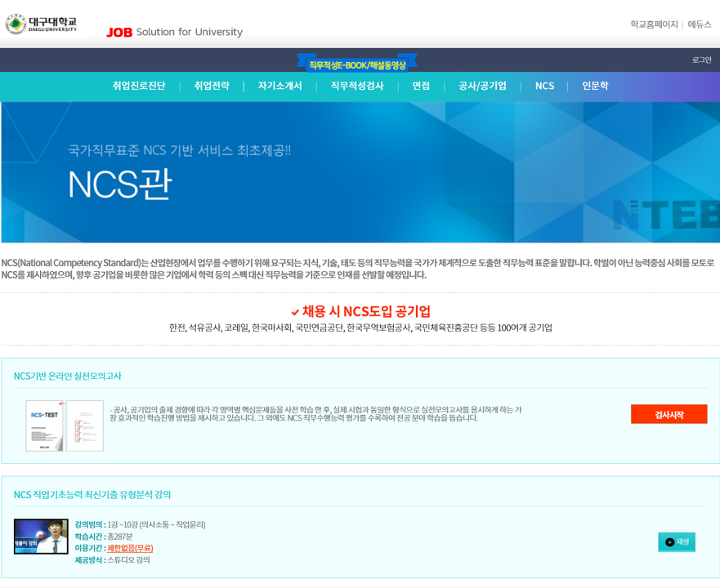Visit 학교홈페이지 link
The image size is (720, 588).
point(654,24)
